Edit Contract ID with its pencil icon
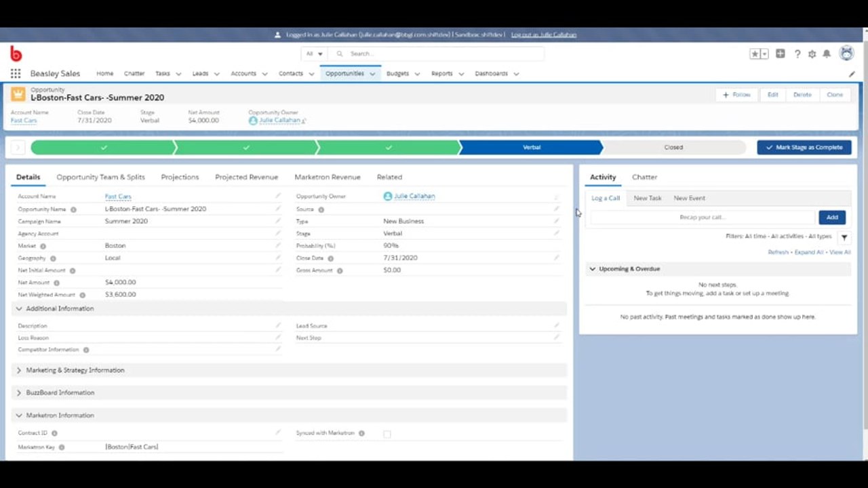Viewport: 868px width, 488px height. coord(277,432)
